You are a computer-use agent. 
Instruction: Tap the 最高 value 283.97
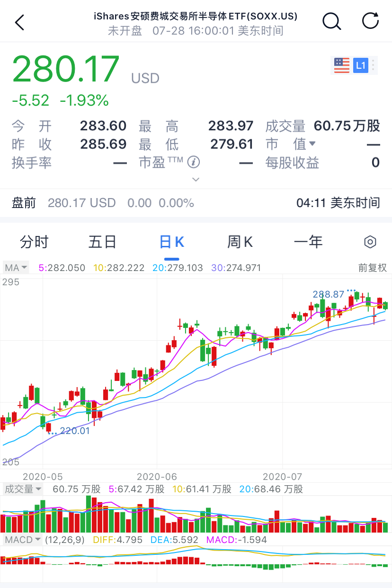coord(231,126)
